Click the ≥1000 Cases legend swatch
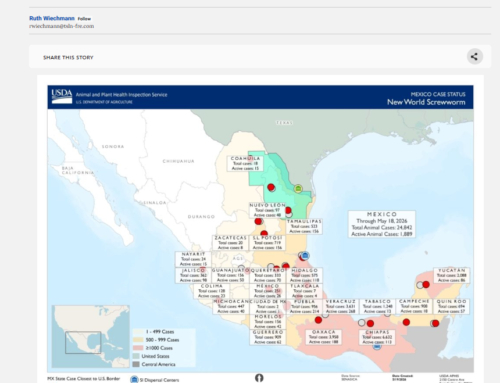 (x=138, y=348)
